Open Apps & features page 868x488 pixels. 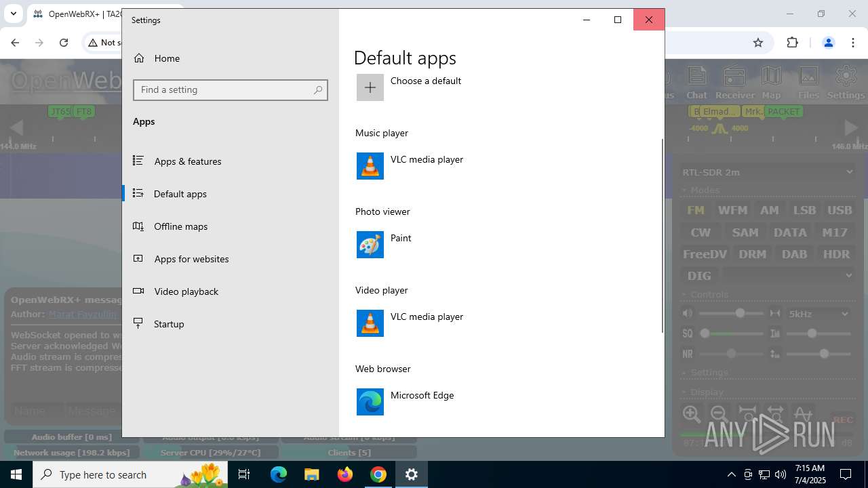coord(231,161)
